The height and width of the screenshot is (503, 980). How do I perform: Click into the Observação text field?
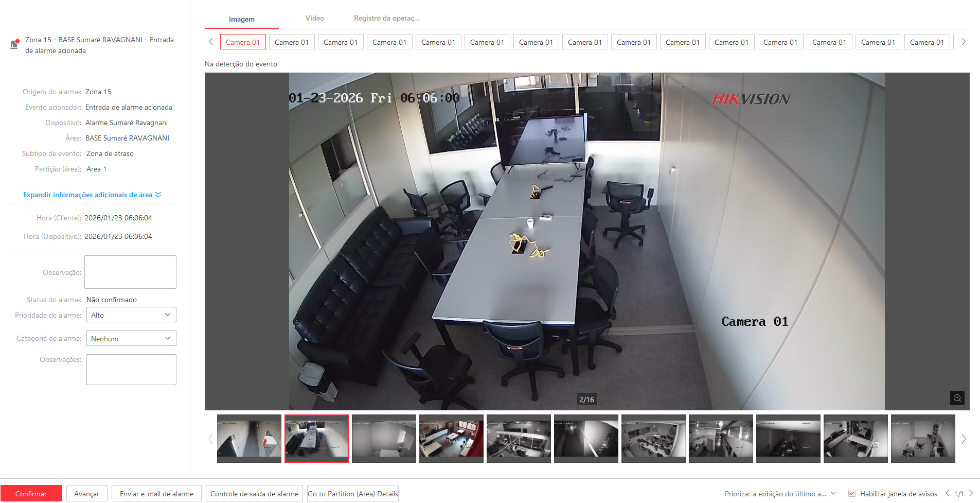point(130,272)
